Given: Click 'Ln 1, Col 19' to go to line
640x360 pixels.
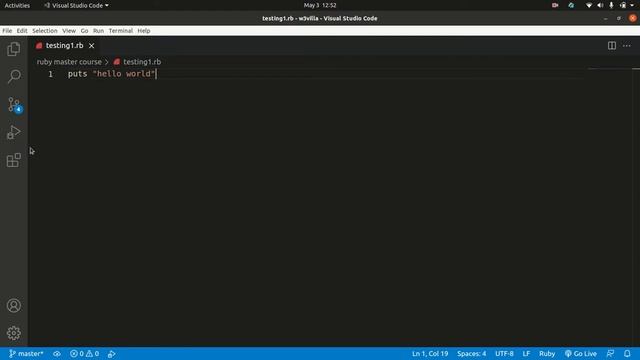Looking at the screenshot, I should coord(430,353).
